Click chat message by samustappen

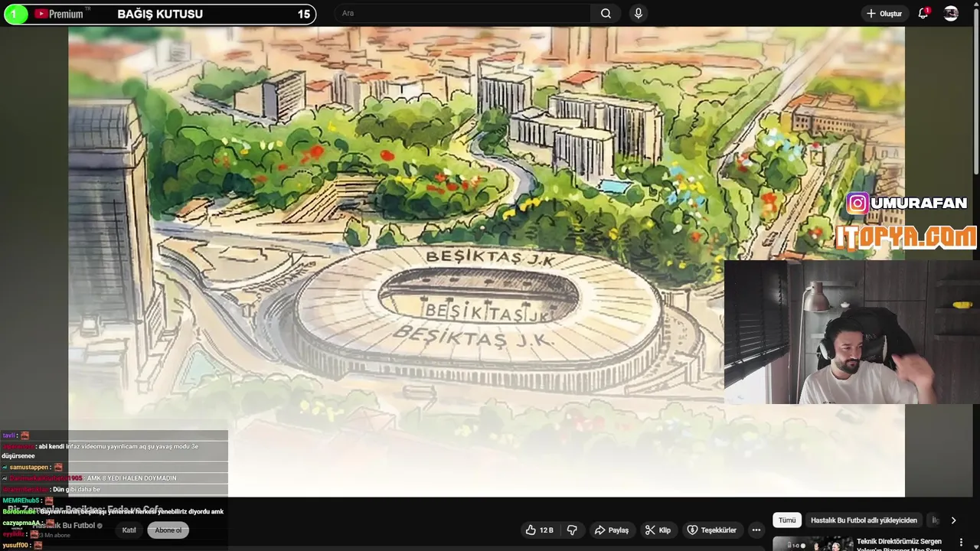click(32, 467)
